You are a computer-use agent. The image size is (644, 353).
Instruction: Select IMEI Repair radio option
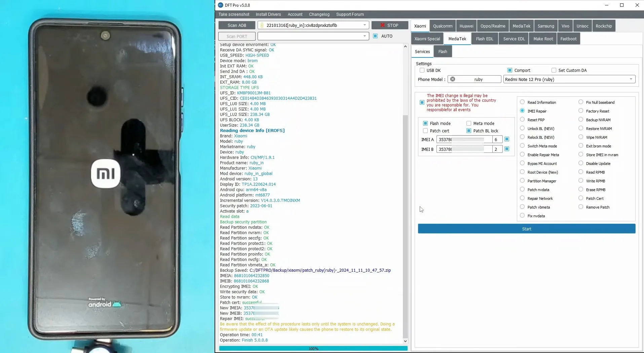tap(522, 111)
